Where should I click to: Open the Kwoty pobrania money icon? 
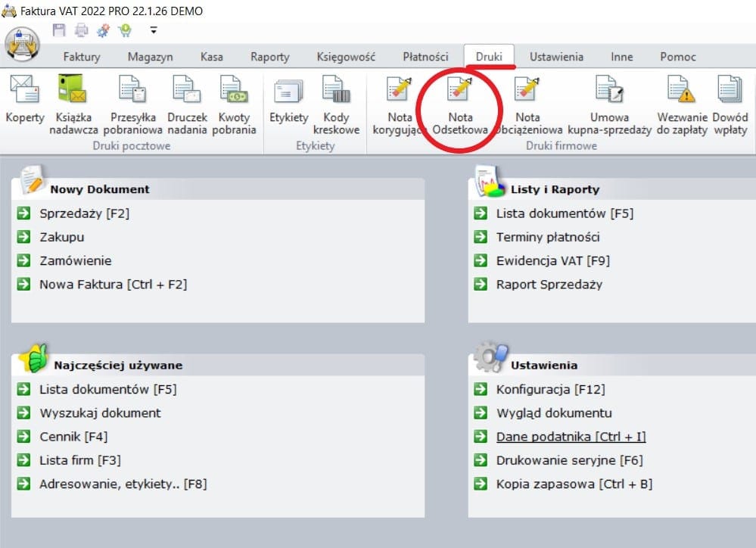234,91
